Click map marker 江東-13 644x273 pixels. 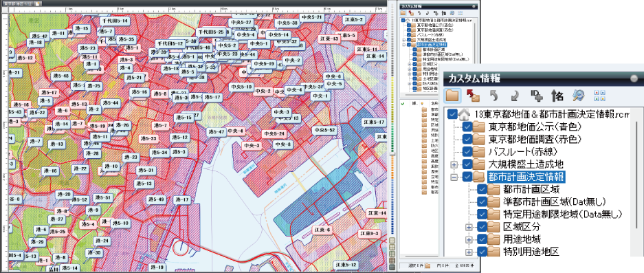(329, 39)
